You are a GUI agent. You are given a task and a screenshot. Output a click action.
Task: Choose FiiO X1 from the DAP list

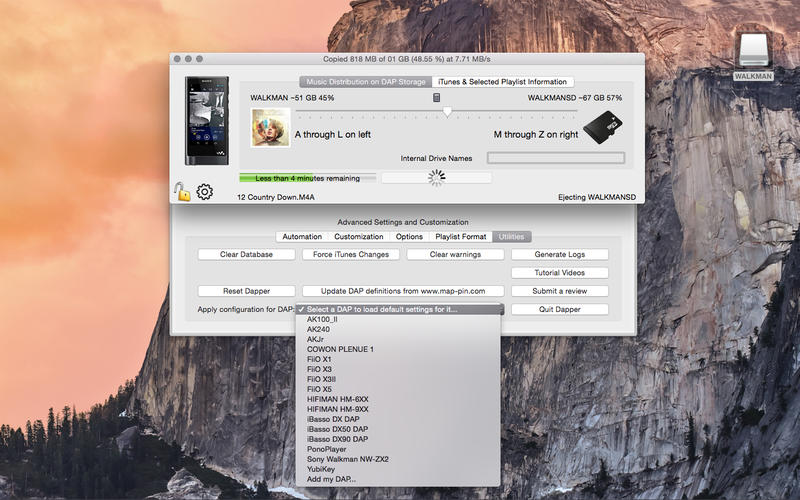click(x=398, y=359)
